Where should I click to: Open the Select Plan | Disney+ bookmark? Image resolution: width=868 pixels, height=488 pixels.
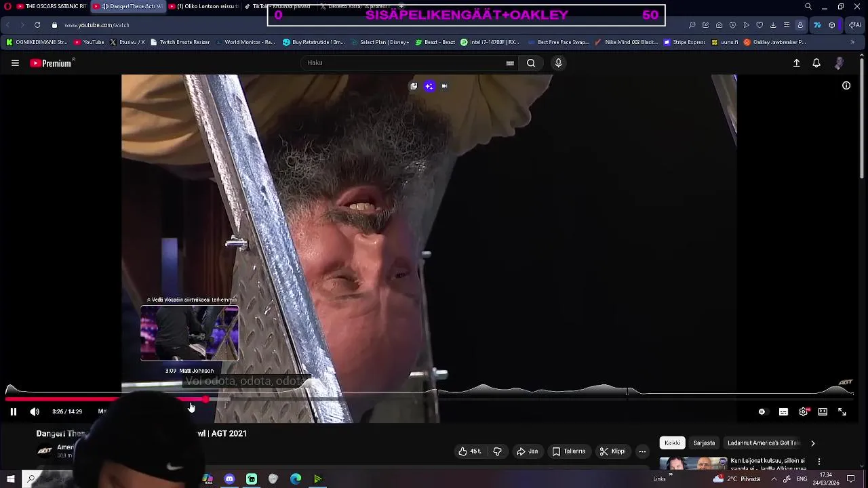point(380,42)
